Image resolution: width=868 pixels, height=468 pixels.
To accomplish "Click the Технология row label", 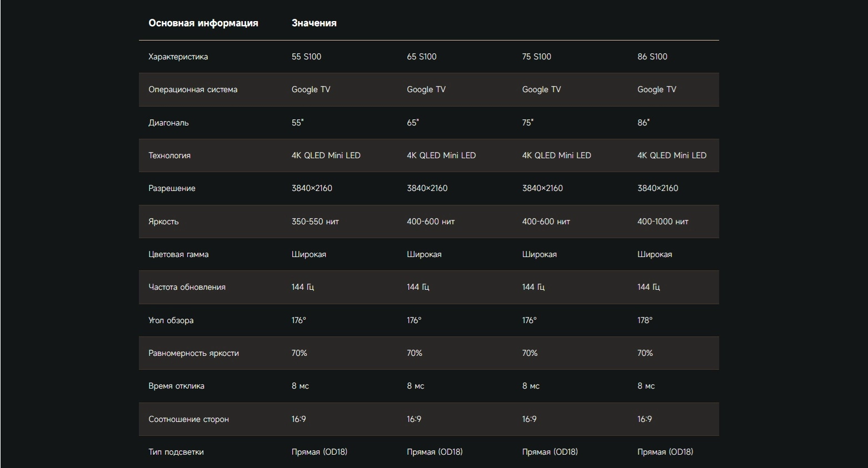I will click(x=169, y=155).
